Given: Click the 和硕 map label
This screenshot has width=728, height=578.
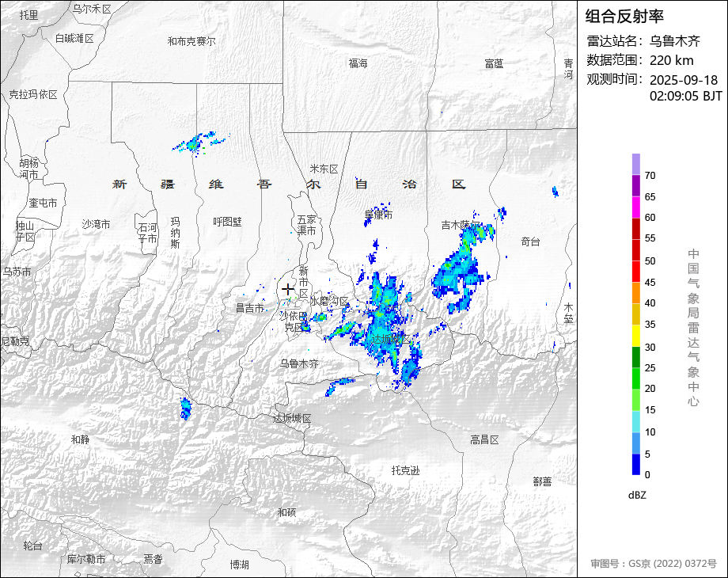Looking at the screenshot, I should 286,512.
